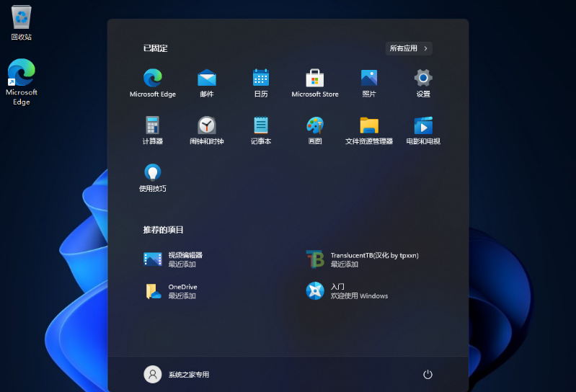The width and height of the screenshot is (576, 392).
Task: Open user account 系统之家专用 avatar
Action: [x=152, y=375]
